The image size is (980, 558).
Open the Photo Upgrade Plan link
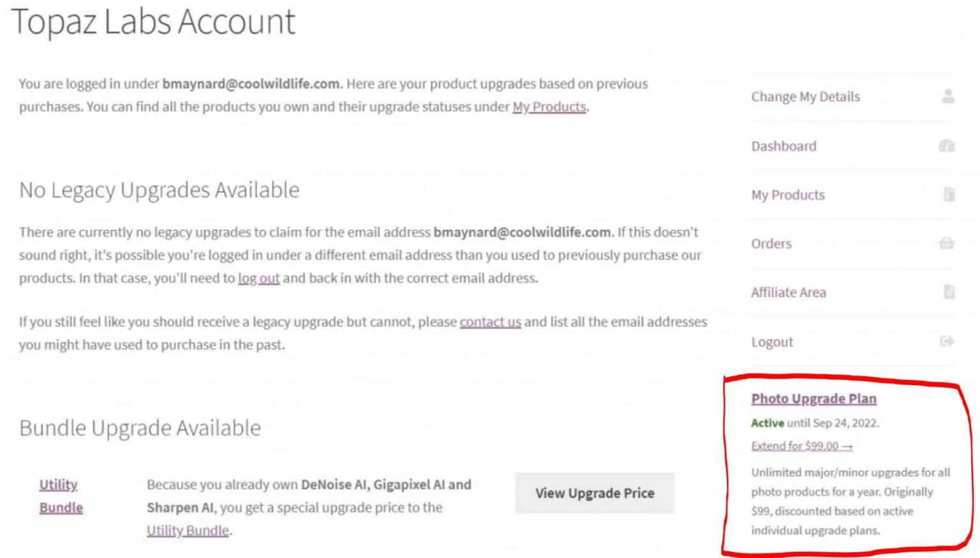point(813,398)
